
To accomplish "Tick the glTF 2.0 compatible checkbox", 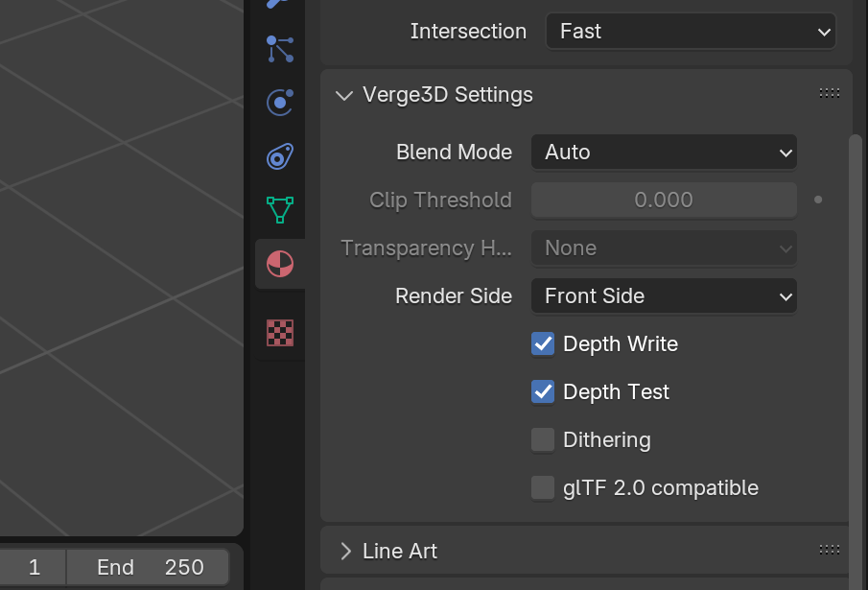I will pyautogui.click(x=543, y=488).
